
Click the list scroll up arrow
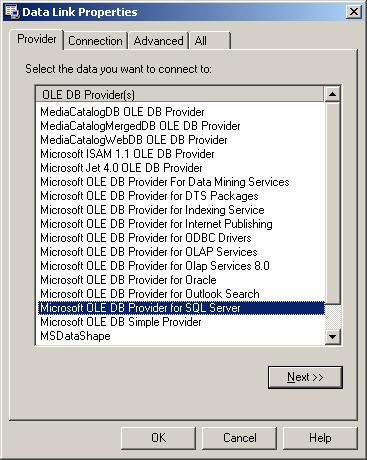point(332,94)
